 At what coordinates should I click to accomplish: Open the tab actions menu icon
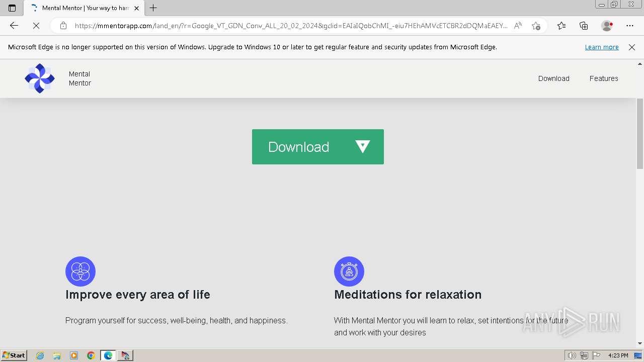click(12, 8)
